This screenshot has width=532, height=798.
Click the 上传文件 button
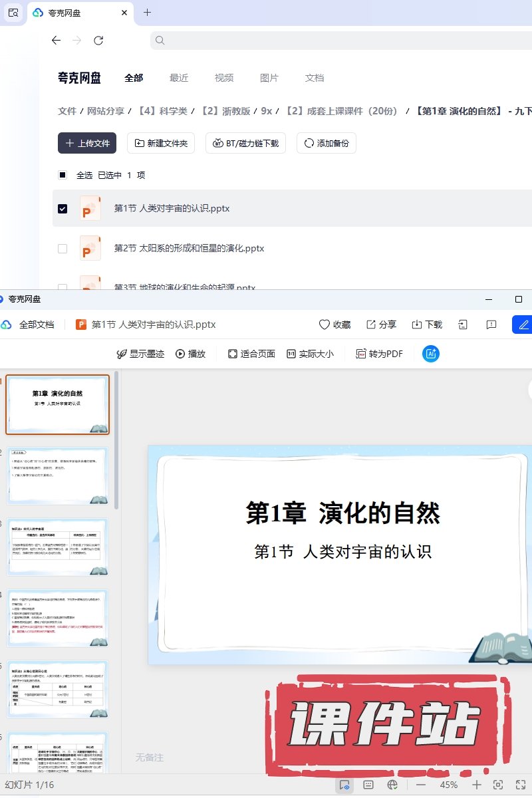coord(87,143)
